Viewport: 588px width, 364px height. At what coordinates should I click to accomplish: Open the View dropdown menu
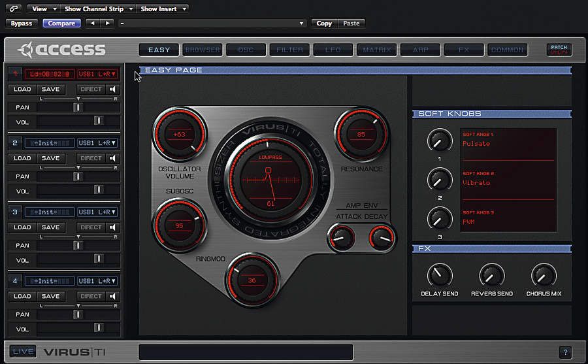coord(44,8)
